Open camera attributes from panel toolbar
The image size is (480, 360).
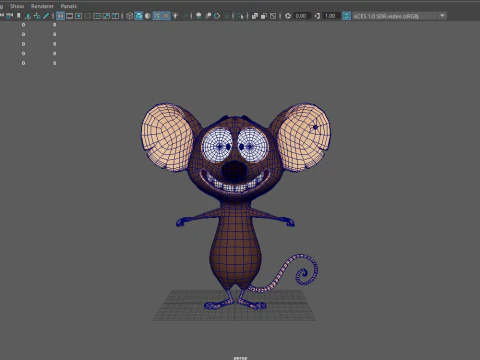point(10,16)
